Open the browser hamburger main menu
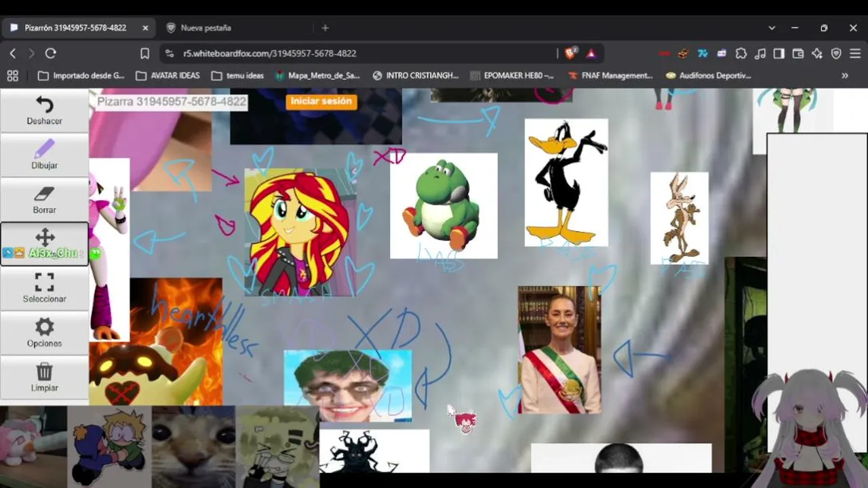 (854, 53)
